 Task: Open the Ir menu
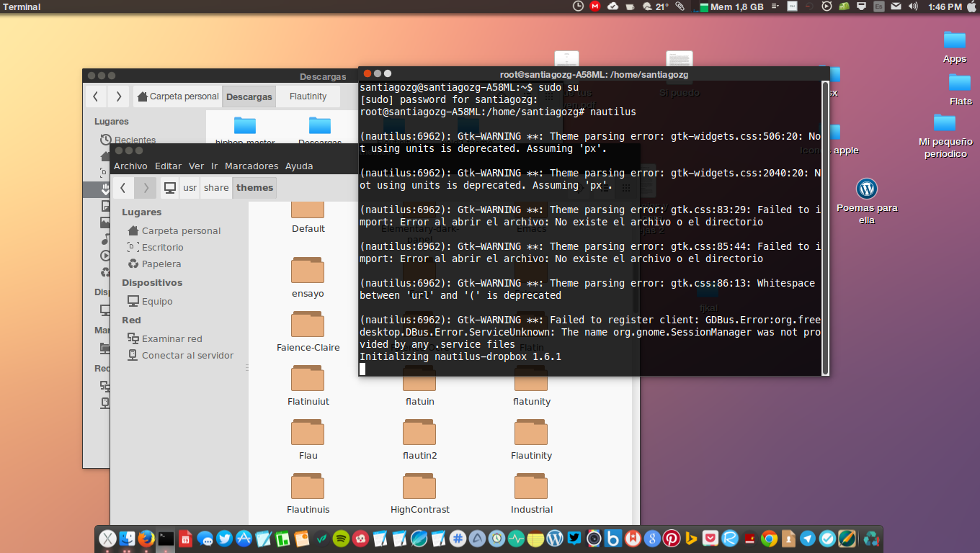[x=215, y=166]
